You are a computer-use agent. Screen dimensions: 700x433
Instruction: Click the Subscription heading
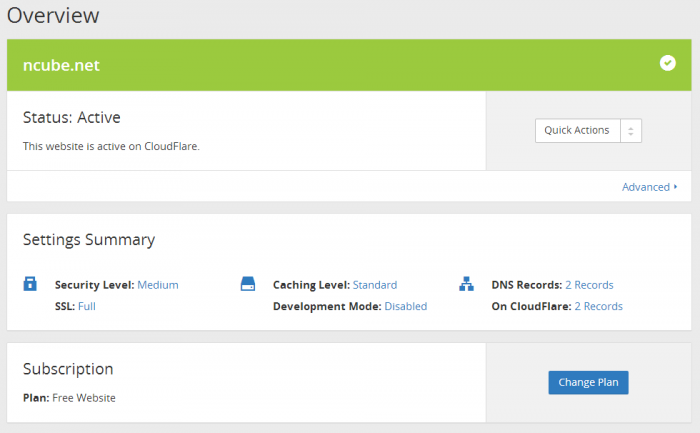(68, 369)
